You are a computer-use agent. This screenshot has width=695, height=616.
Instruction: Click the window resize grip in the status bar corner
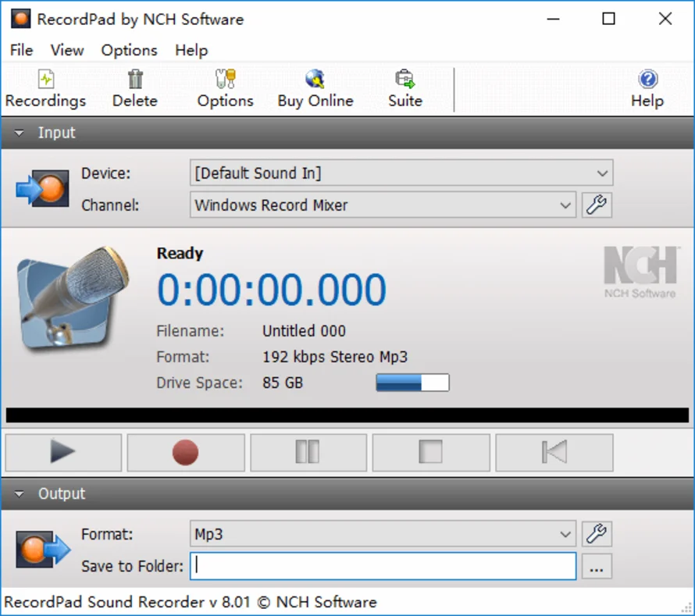[687, 608]
